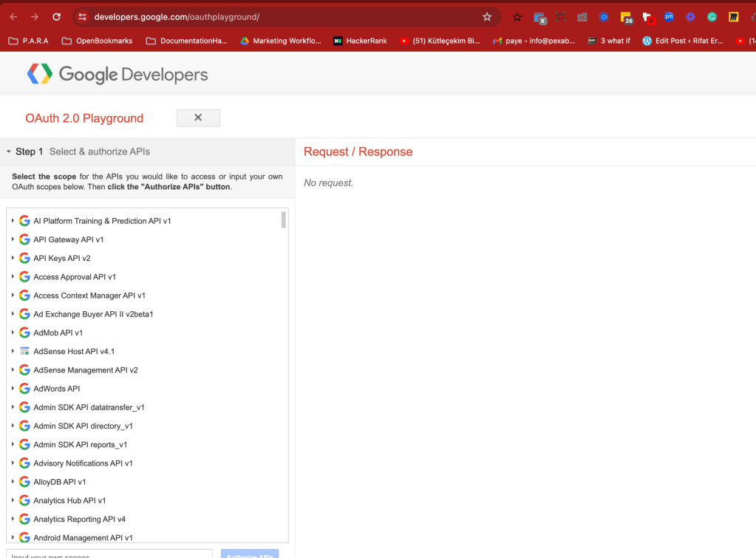Click the Authorize APIs button

coord(250,554)
